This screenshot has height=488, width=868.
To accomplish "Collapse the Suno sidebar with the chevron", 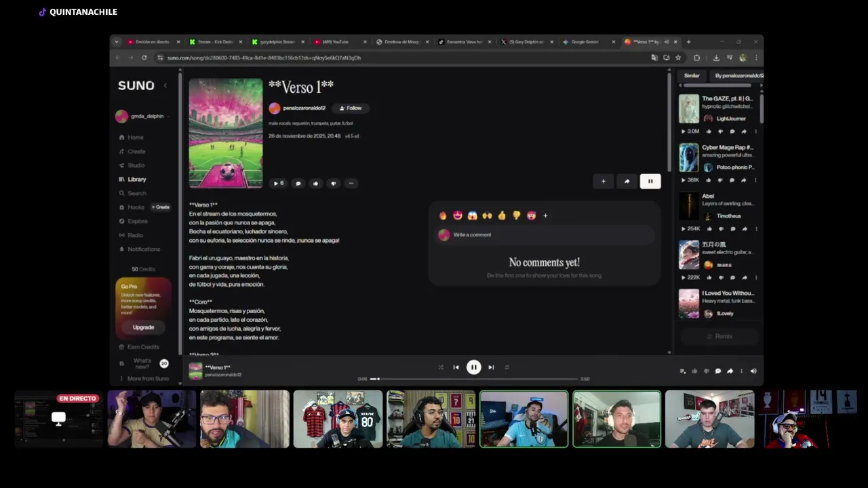I will tap(165, 85).
